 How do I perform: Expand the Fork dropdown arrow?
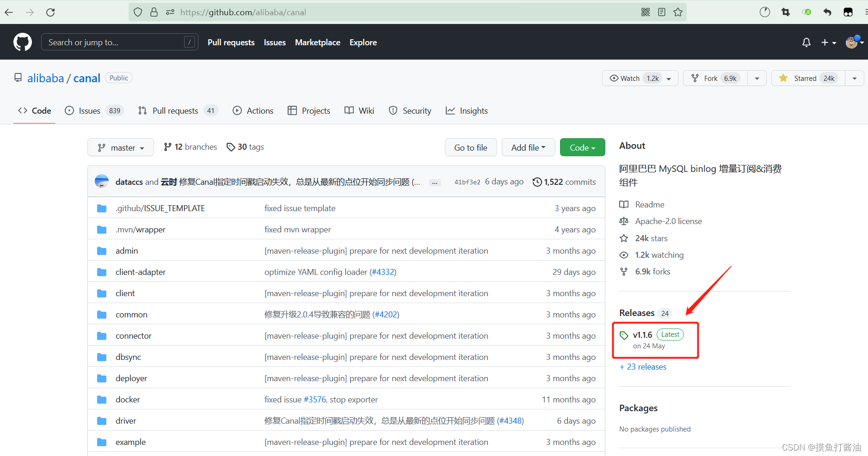point(757,78)
